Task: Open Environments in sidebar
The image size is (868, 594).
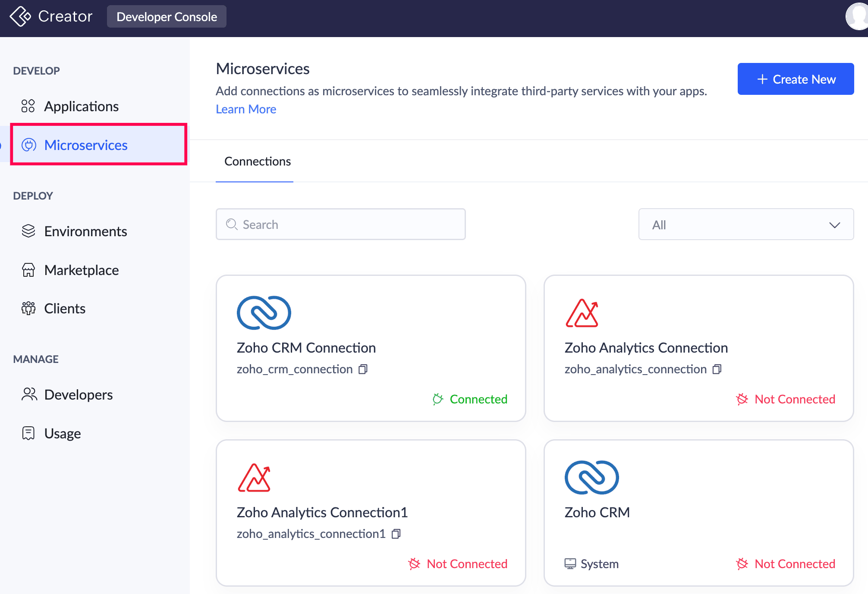Action: tap(85, 231)
